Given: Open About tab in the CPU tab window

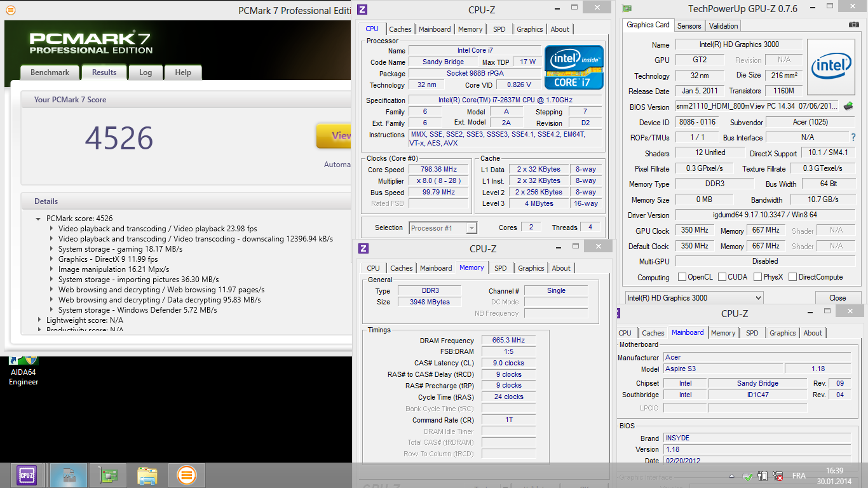Looking at the screenshot, I should click(x=560, y=29).
